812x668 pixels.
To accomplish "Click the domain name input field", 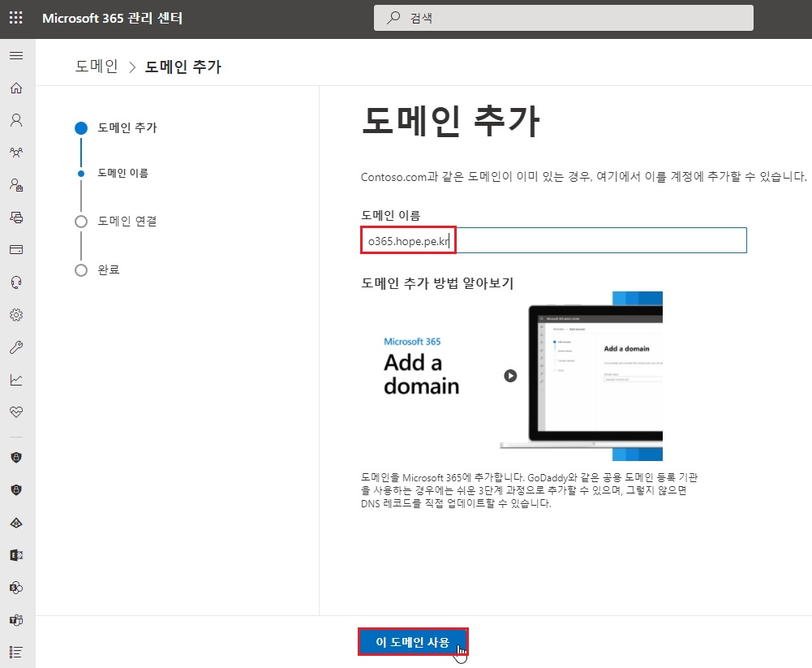I will click(553, 240).
